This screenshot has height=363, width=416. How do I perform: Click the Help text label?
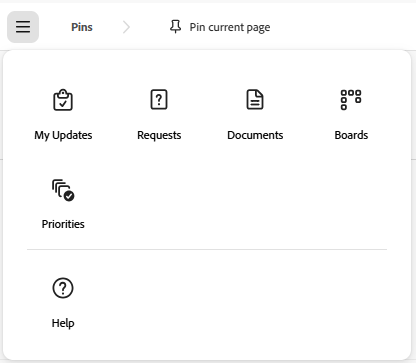tap(63, 323)
